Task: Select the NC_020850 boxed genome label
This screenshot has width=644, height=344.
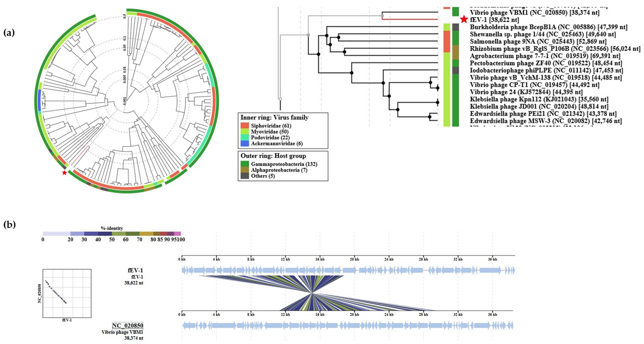Action: click(x=127, y=326)
